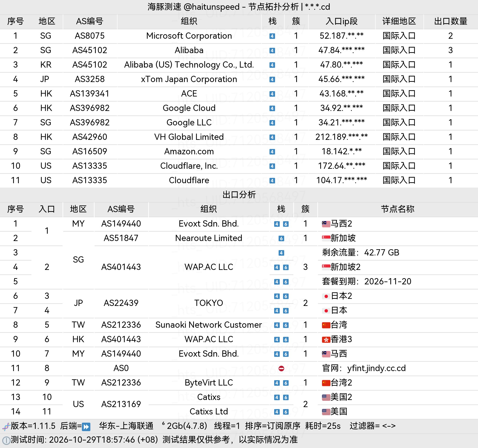Click the TOKYO organization cell

click(x=209, y=303)
